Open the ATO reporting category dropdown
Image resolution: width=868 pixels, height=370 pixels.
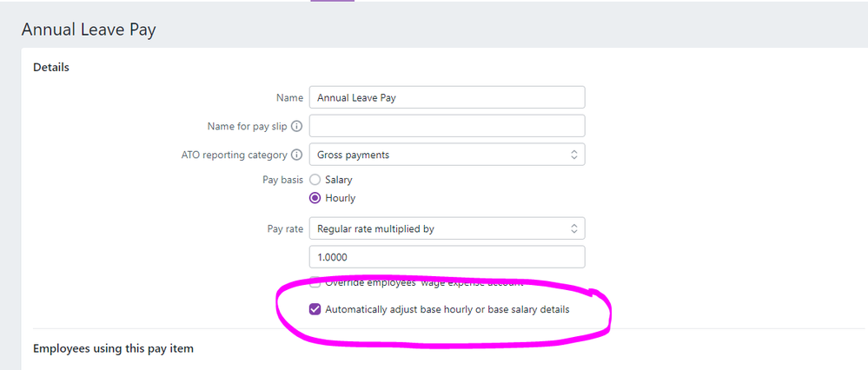[447, 155]
